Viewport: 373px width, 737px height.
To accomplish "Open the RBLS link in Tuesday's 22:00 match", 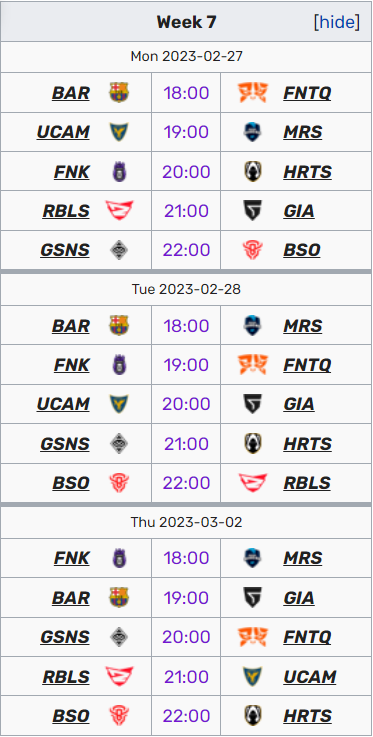I will pyautogui.click(x=307, y=483).
